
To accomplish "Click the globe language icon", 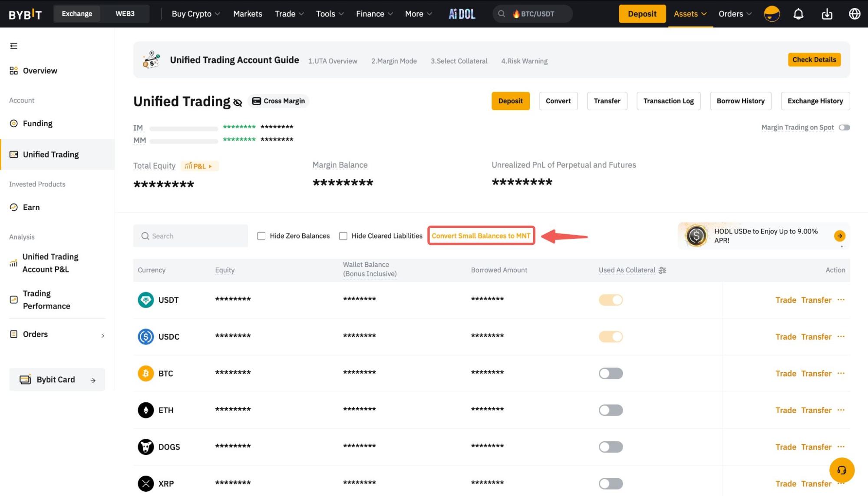I will click(854, 14).
